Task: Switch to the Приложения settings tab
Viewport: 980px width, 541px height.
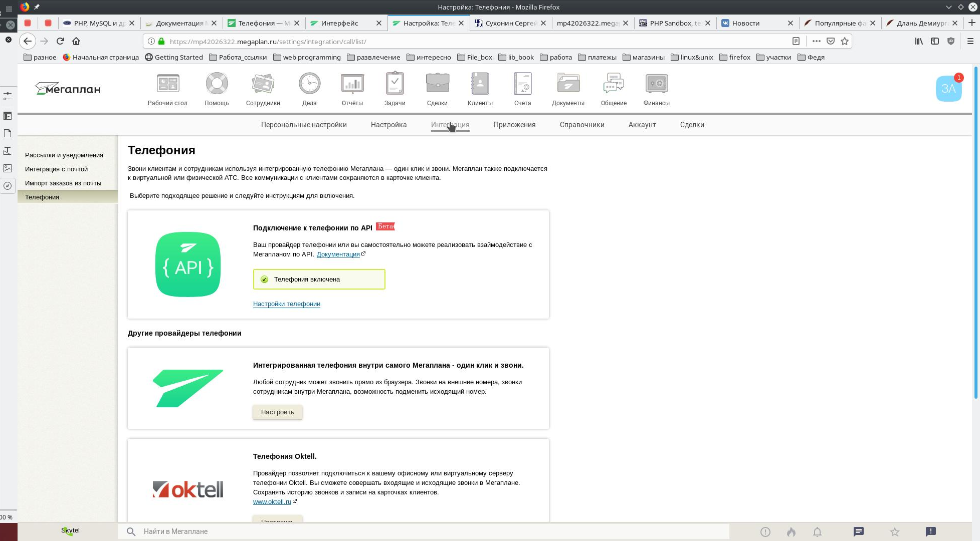Action: pos(514,125)
